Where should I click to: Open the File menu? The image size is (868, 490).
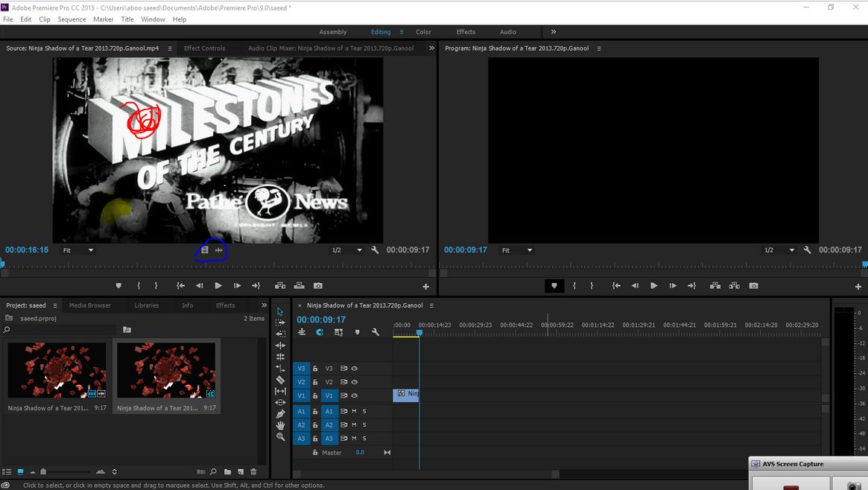click(x=7, y=19)
